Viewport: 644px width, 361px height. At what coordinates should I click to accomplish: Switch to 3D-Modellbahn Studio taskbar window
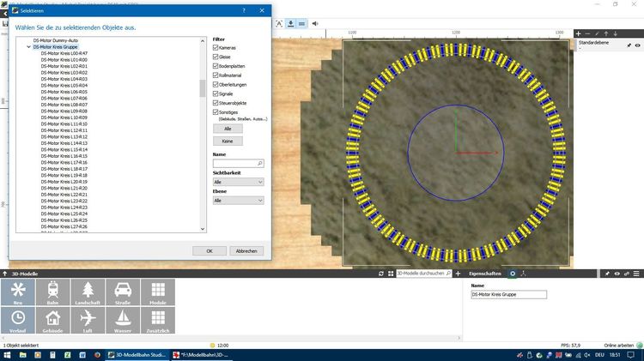[x=137, y=355]
